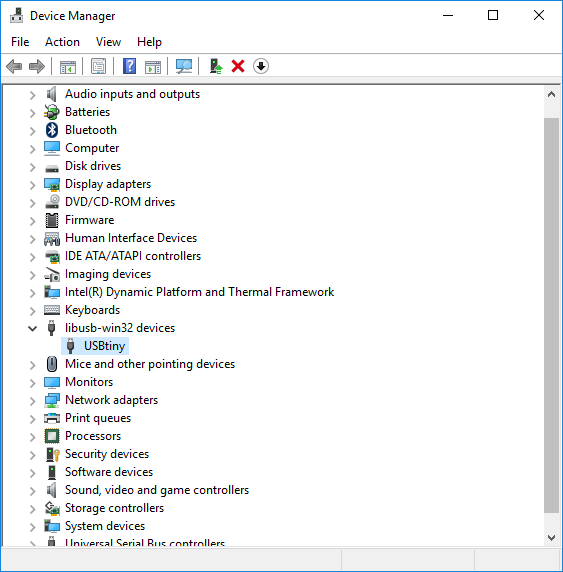This screenshot has width=563, height=572.
Task: Open the Properties toolbar icon
Action: [98, 66]
